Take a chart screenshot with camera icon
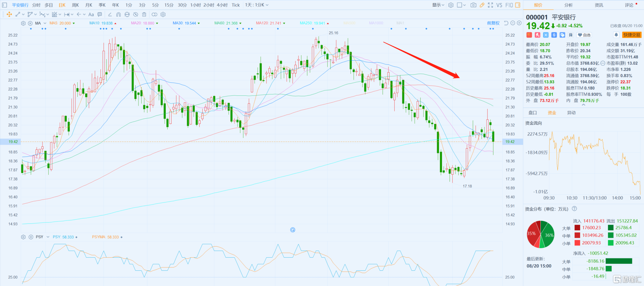The height and width of the screenshot is (286, 644). [x=473, y=5]
